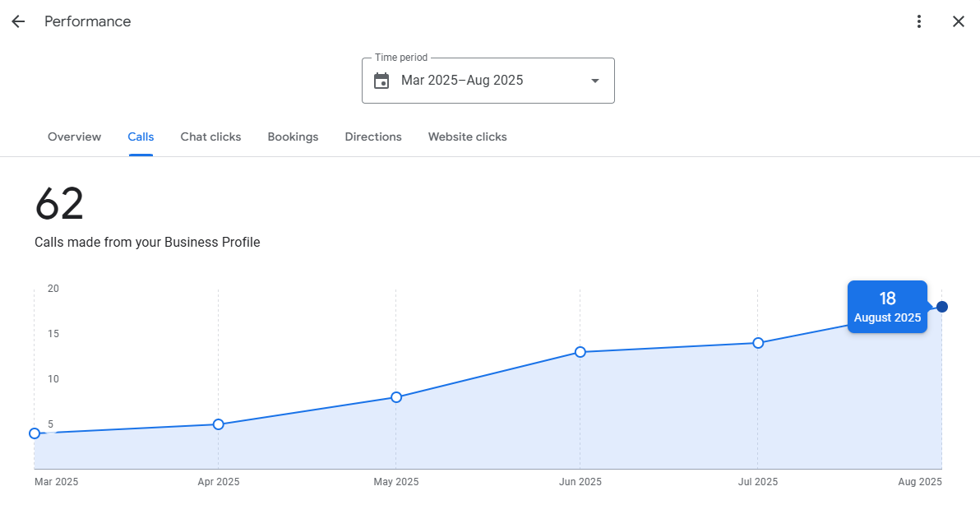This screenshot has height=528, width=980.
Task: Open the Mar 2025–Aug 2025 period selector
Action: tap(462, 81)
